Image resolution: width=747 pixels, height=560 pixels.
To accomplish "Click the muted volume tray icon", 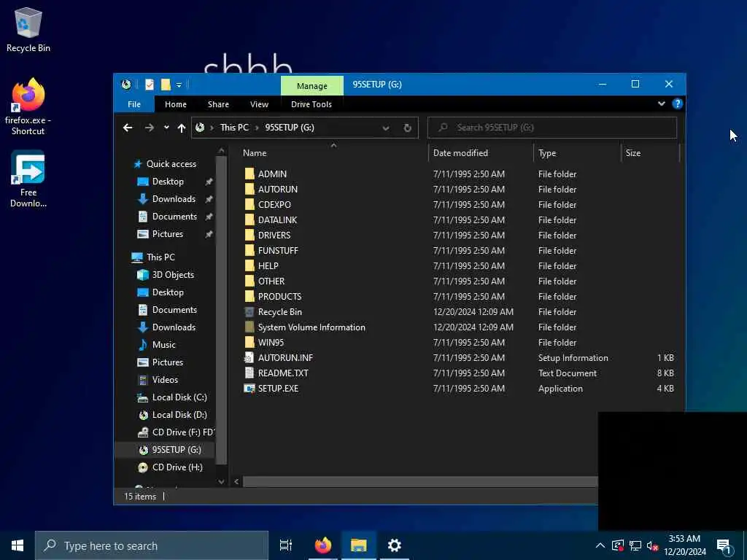I will (652, 545).
